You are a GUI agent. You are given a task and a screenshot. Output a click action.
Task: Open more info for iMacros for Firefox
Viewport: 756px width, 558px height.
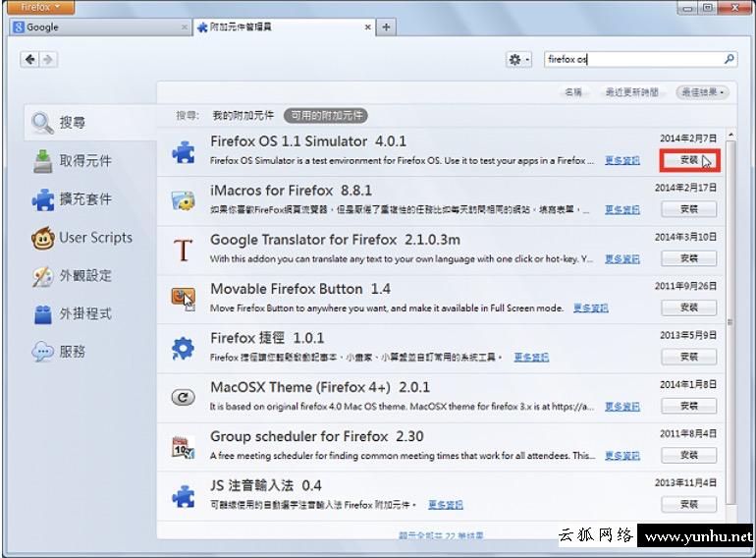coord(622,210)
